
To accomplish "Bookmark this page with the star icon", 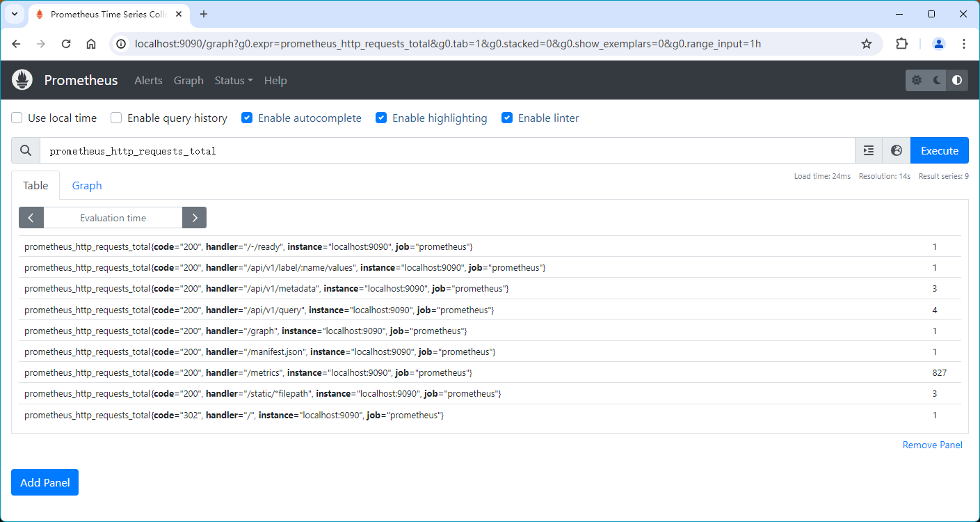I will 867,44.
